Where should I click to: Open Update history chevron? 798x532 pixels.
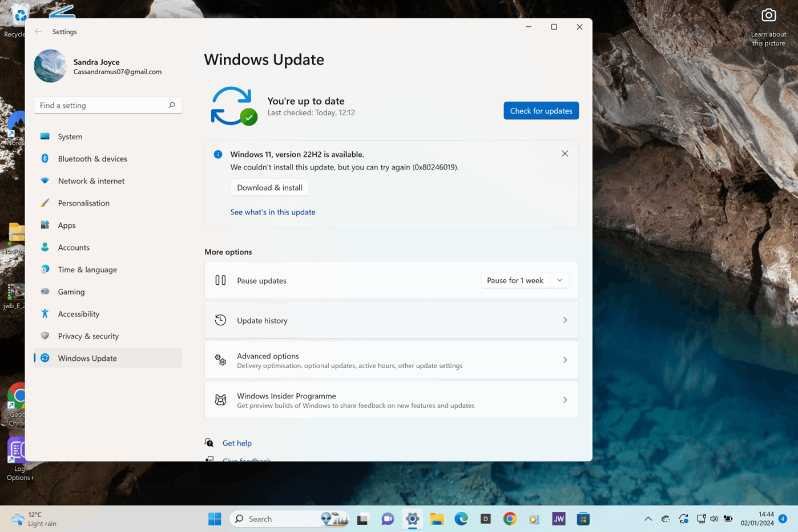[x=565, y=320]
